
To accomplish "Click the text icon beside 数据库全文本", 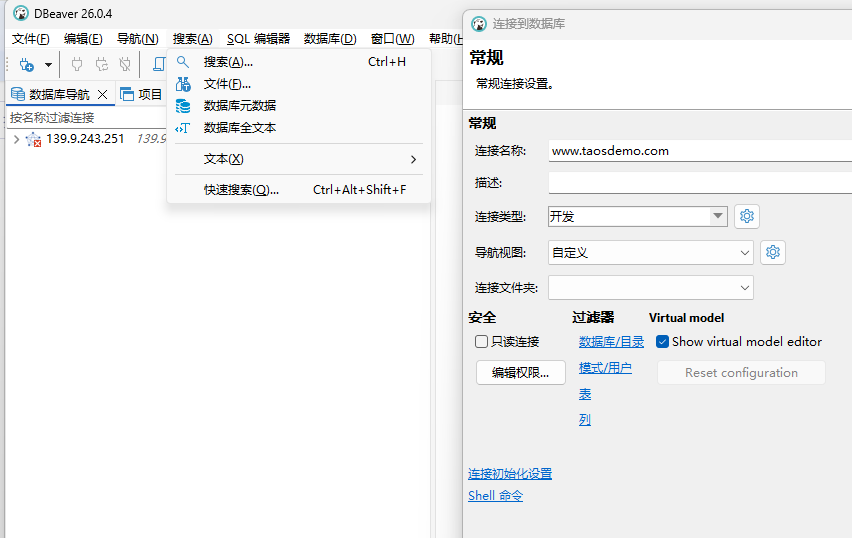I will (x=183, y=128).
